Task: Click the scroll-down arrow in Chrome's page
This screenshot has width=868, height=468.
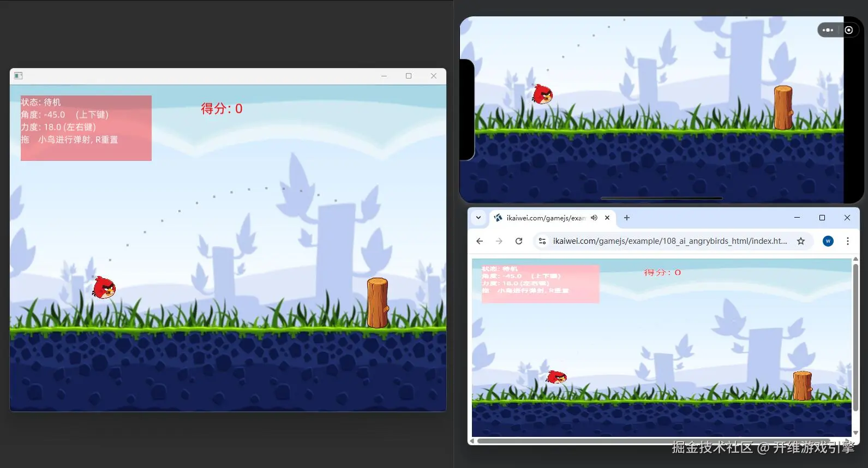Action: pyautogui.click(x=855, y=433)
